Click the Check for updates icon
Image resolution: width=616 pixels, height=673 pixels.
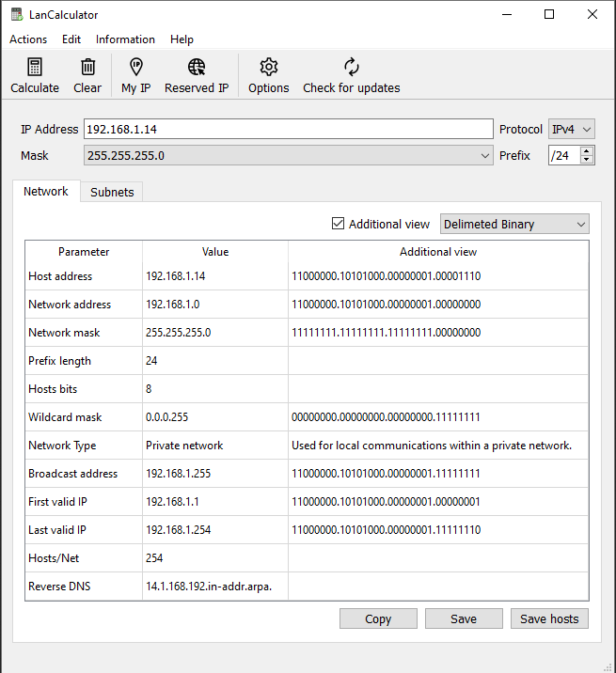352,67
